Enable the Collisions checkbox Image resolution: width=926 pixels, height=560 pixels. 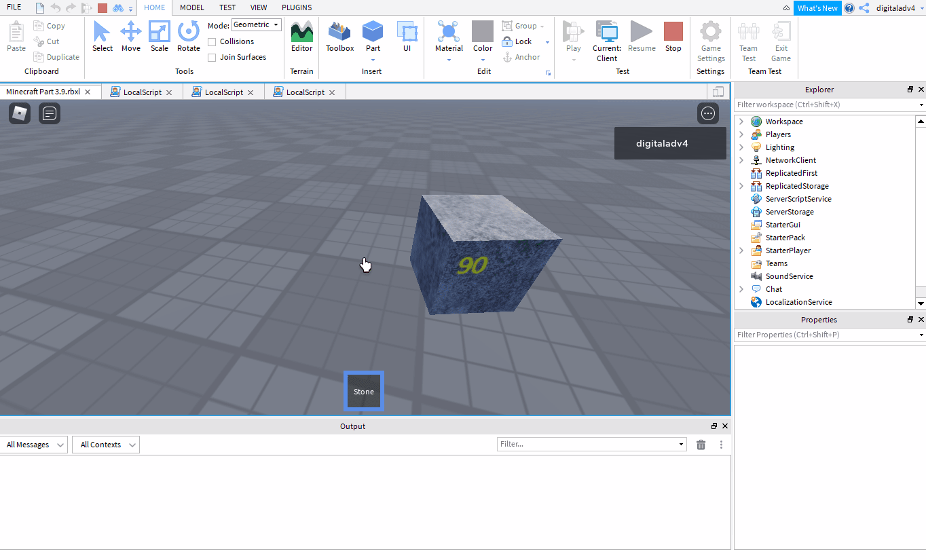coord(212,41)
